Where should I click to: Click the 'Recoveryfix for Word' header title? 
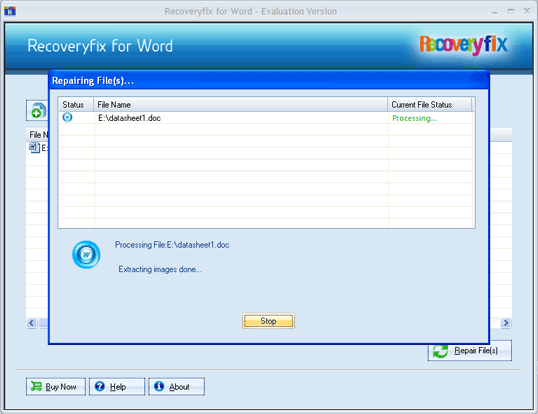point(100,46)
